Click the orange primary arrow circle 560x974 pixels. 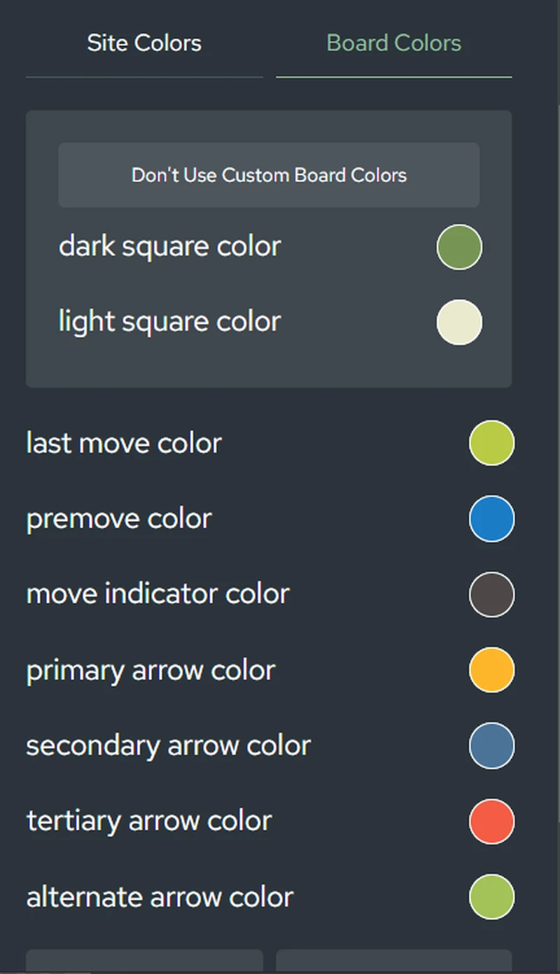coord(491,669)
